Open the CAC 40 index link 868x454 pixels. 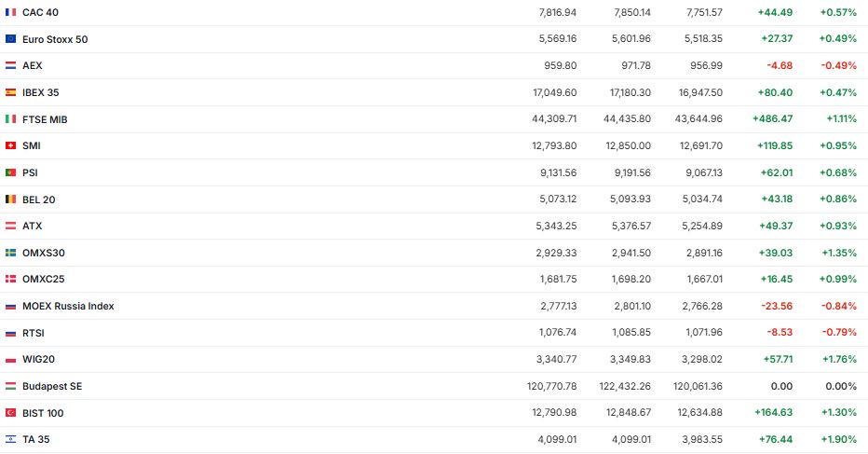click(39, 12)
